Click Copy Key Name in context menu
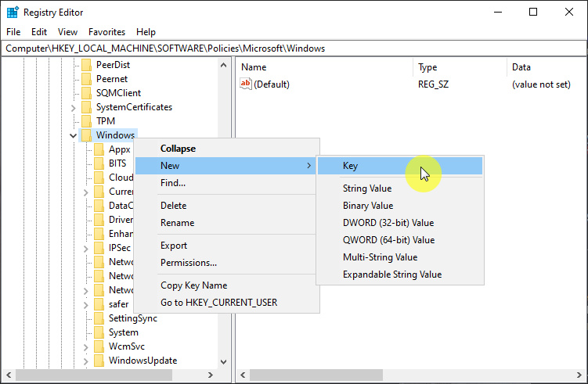Viewport: 588px width, 384px height. [x=193, y=285]
